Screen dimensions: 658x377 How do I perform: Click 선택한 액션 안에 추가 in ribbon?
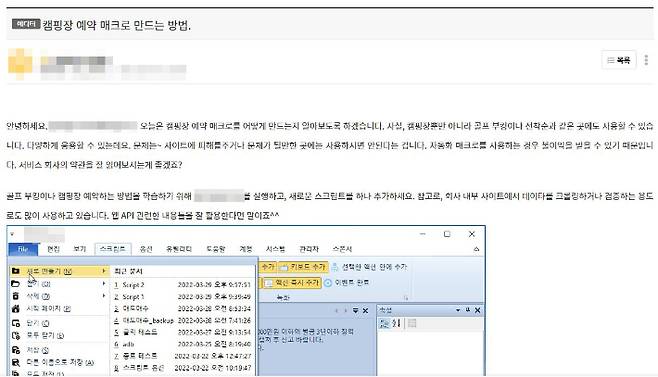(x=369, y=267)
